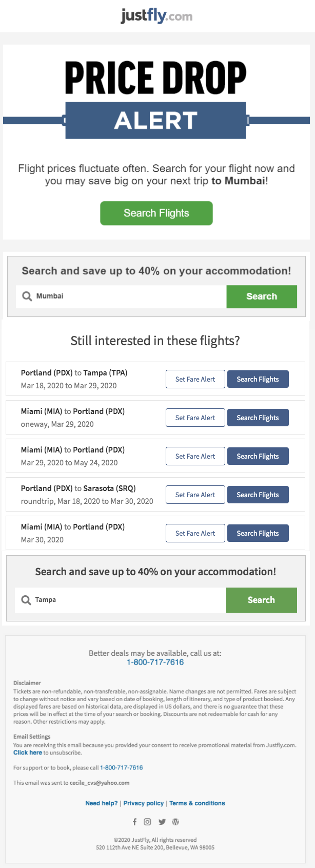Click Search next to Mumbai field
The height and width of the screenshot is (868, 315).
[x=262, y=296]
